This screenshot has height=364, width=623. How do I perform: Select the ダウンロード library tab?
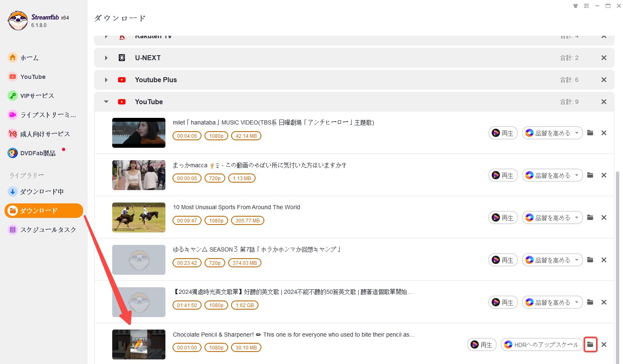44,210
